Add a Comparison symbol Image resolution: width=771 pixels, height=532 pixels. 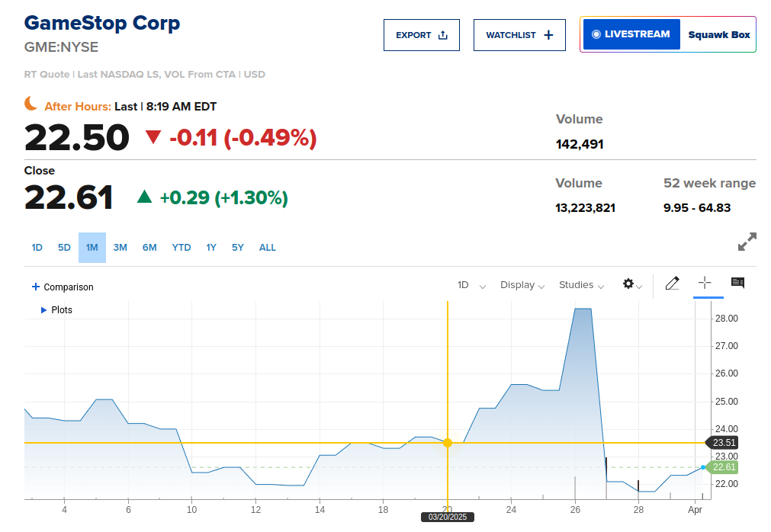pos(63,287)
